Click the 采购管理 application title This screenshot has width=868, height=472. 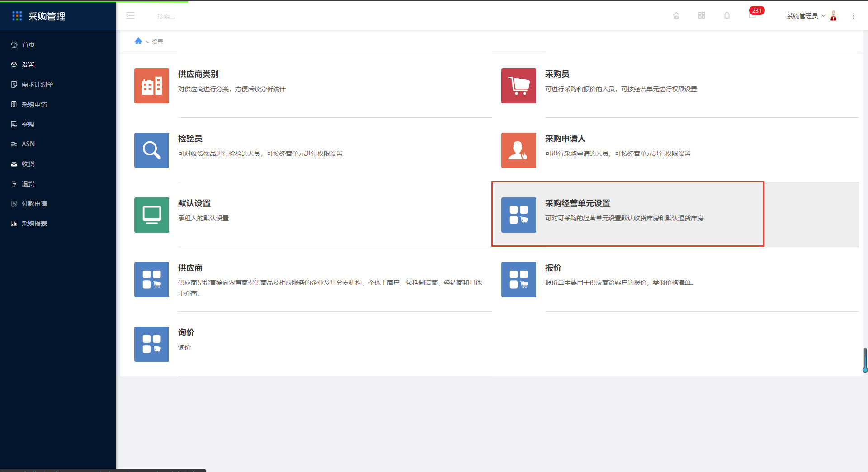click(x=47, y=16)
